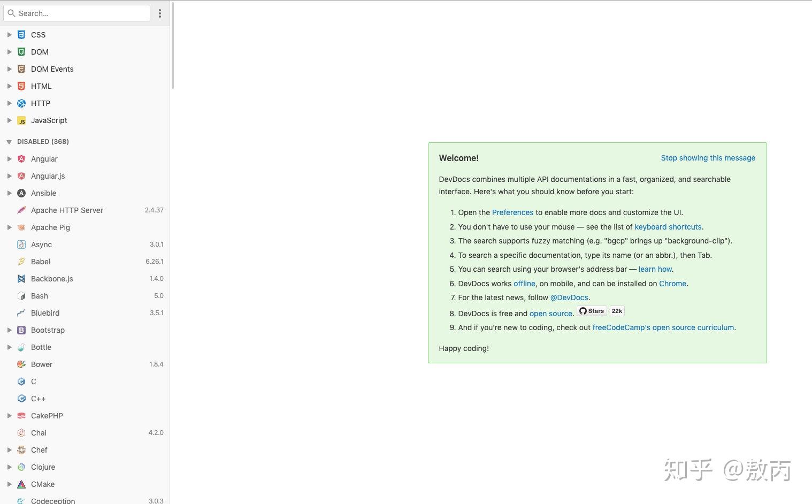
Task: Click the Bluebird icon
Action: [x=21, y=313]
